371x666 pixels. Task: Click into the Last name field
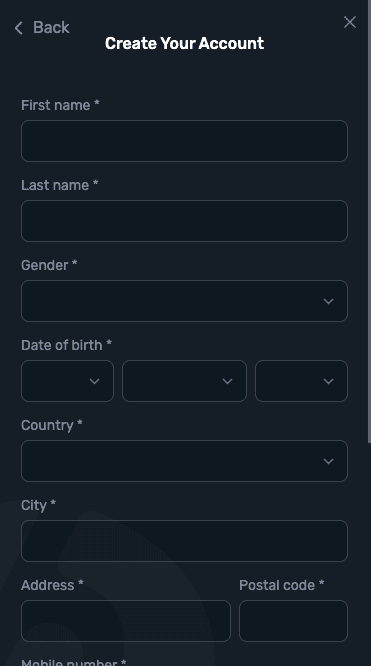(x=184, y=221)
